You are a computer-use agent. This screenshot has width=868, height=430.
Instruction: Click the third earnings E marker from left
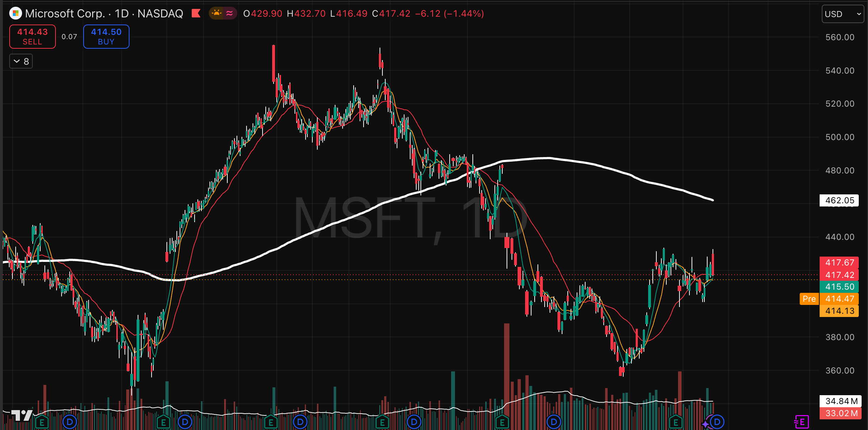[x=271, y=422]
